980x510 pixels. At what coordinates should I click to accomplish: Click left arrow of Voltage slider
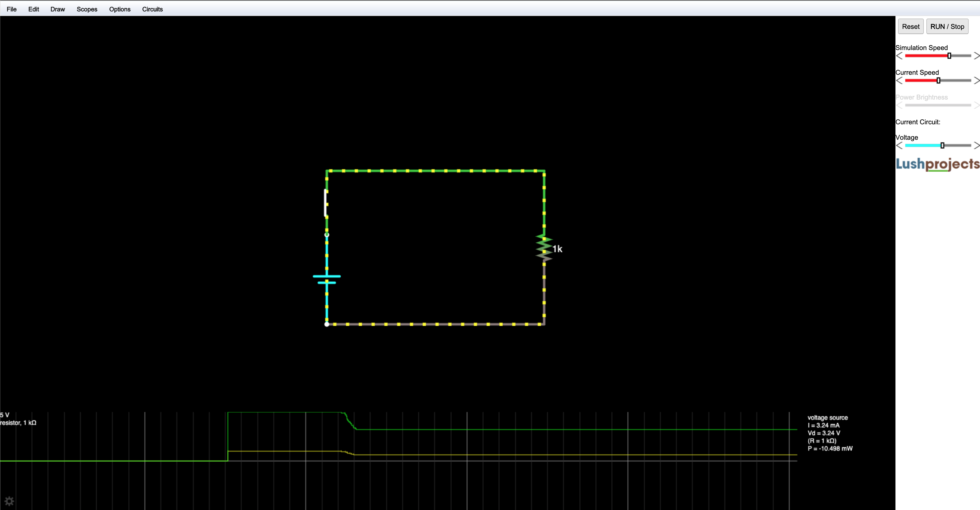899,145
